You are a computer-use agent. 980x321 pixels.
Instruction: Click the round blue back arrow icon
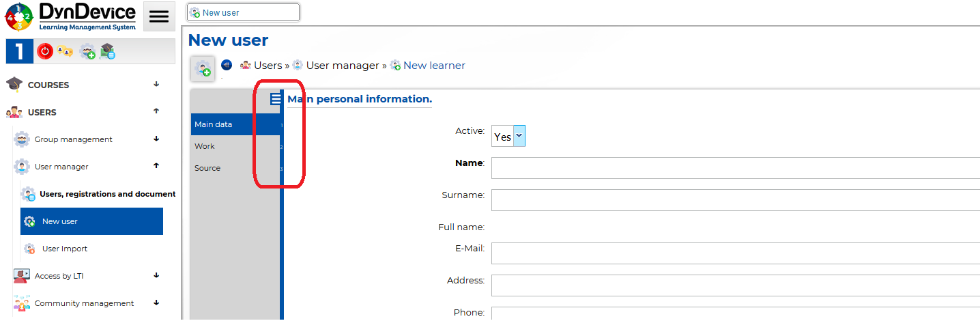point(227,65)
